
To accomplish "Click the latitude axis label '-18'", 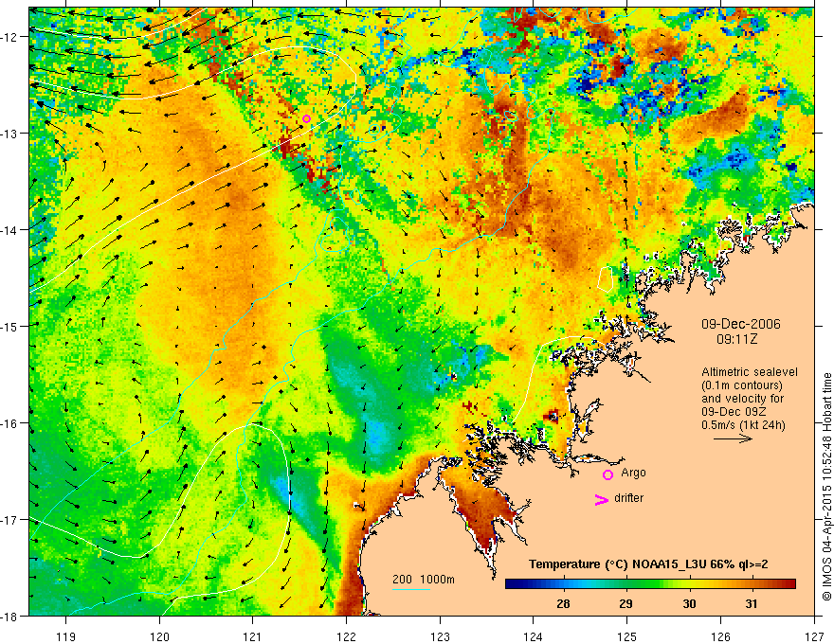I will click(10, 616).
